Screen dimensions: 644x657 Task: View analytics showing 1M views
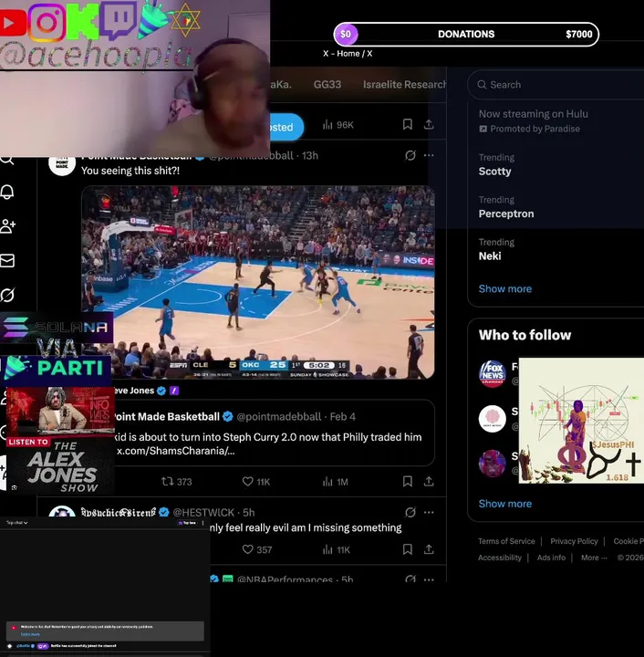coord(335,482)
